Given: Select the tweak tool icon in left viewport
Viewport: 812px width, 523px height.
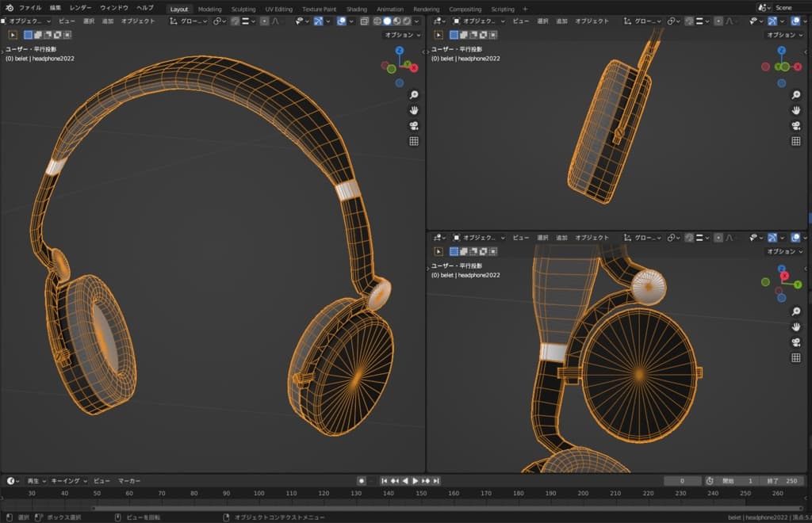Looking at the screenshot, I should [13, 35].
